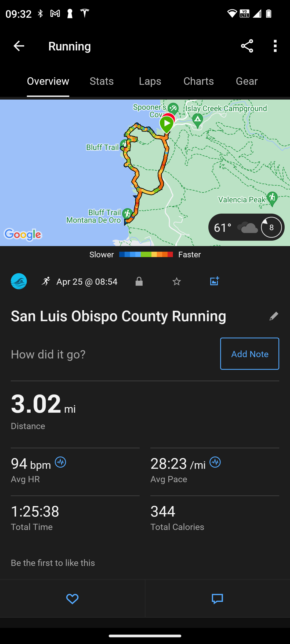Toggle the privacy lock
The image size is (290, 644).
point(139,281)
